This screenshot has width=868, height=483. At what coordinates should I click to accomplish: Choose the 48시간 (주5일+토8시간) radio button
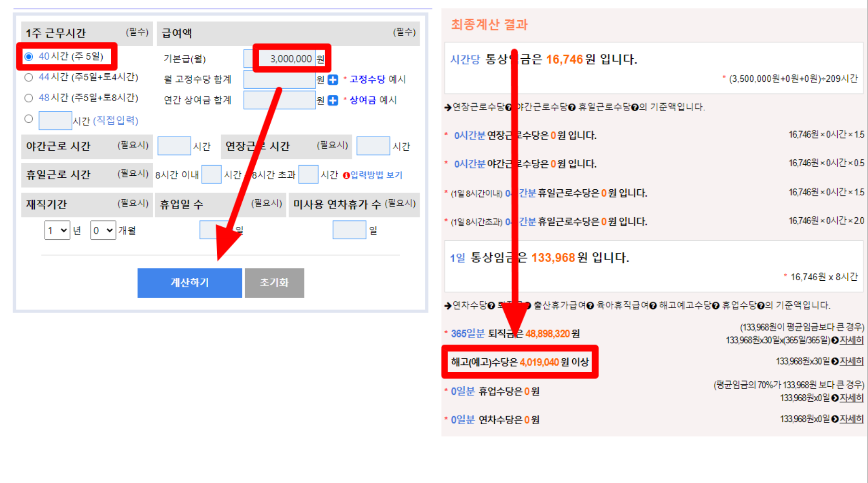click(29, 98)
